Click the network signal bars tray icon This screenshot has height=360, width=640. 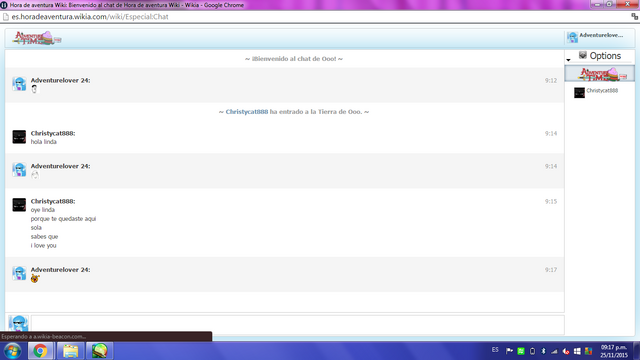coord(554,351)
